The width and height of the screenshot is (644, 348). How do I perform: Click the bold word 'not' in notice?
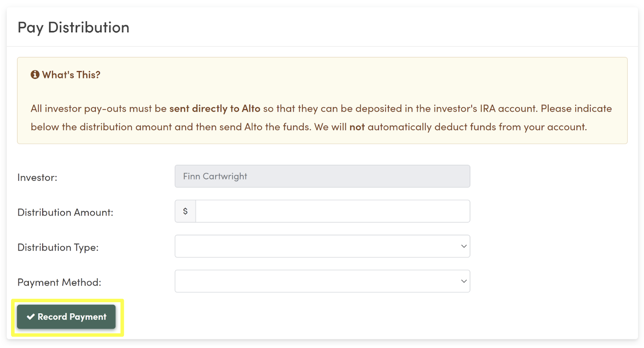357,127
